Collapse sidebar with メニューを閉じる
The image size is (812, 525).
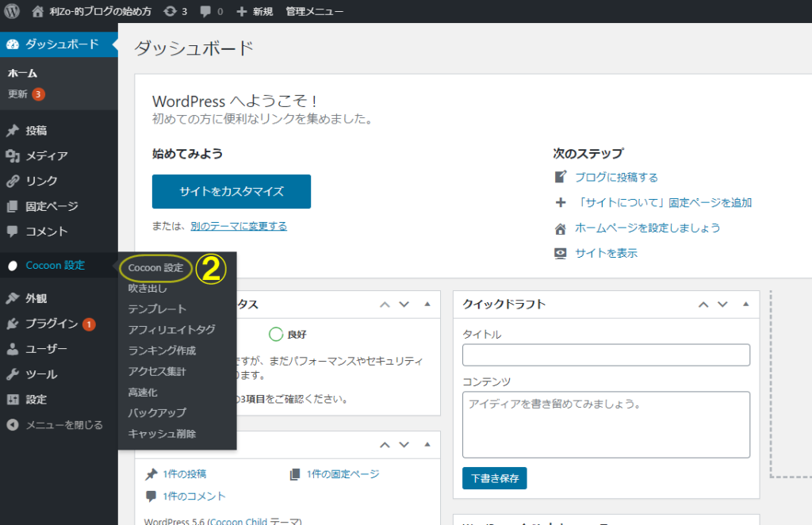click(63, 425)
